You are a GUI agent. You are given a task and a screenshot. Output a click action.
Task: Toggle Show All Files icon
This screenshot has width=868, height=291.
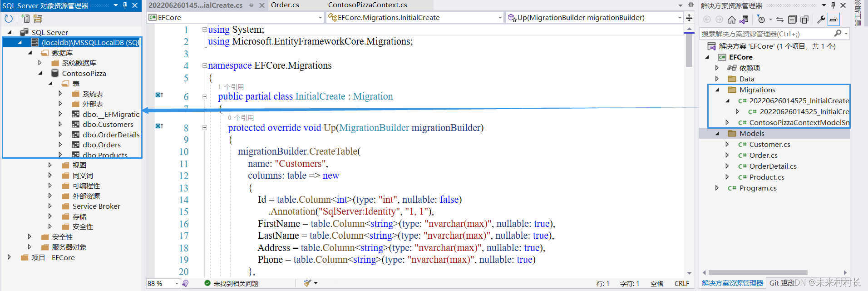click(x=804, y=20)
